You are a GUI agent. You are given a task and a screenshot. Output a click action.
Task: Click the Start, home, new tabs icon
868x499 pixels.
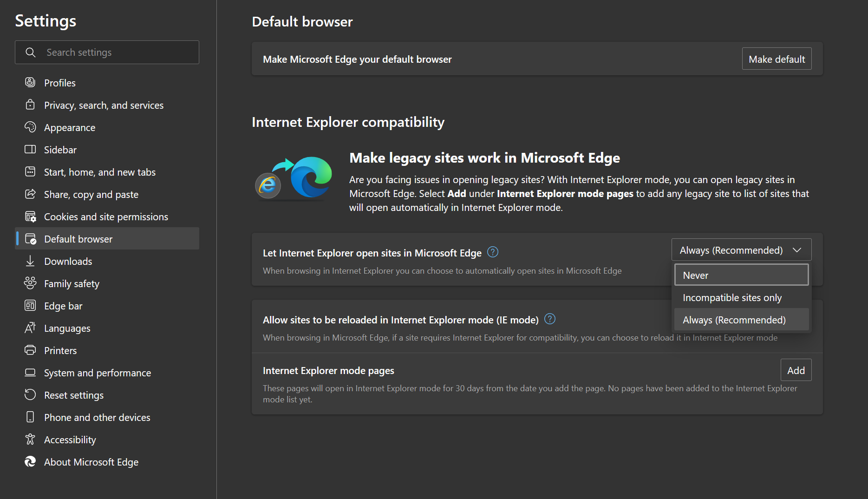[30, 172]
